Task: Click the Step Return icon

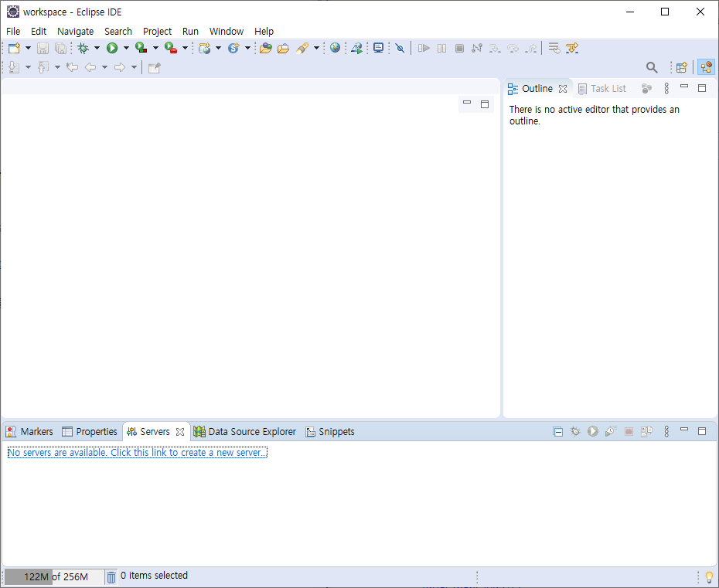Action: (531, 48)
